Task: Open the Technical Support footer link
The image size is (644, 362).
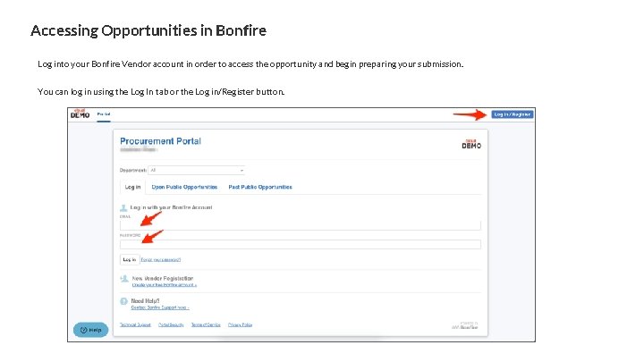Action: [135, 324]
